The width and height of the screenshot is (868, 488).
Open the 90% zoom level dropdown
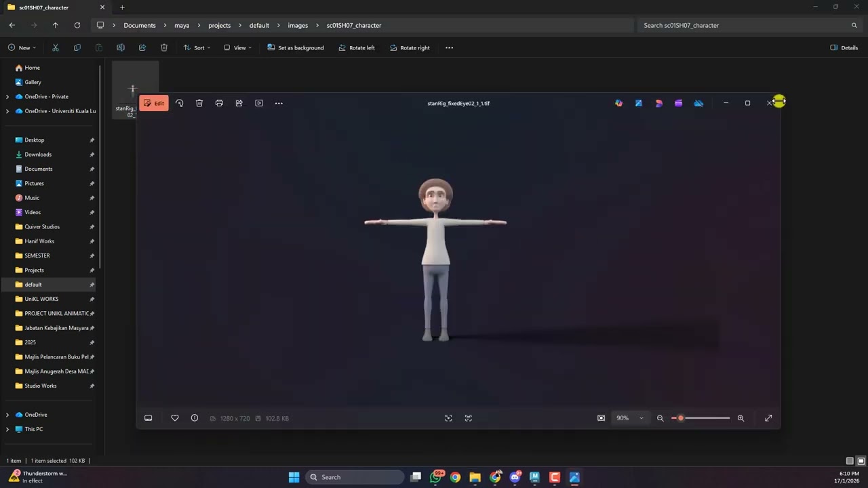click(630, 418)
